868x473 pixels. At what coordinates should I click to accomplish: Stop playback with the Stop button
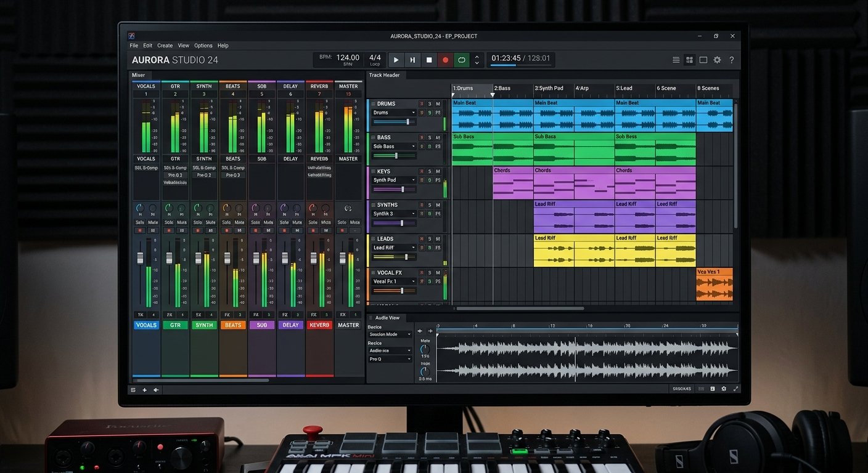click(429, 60)
